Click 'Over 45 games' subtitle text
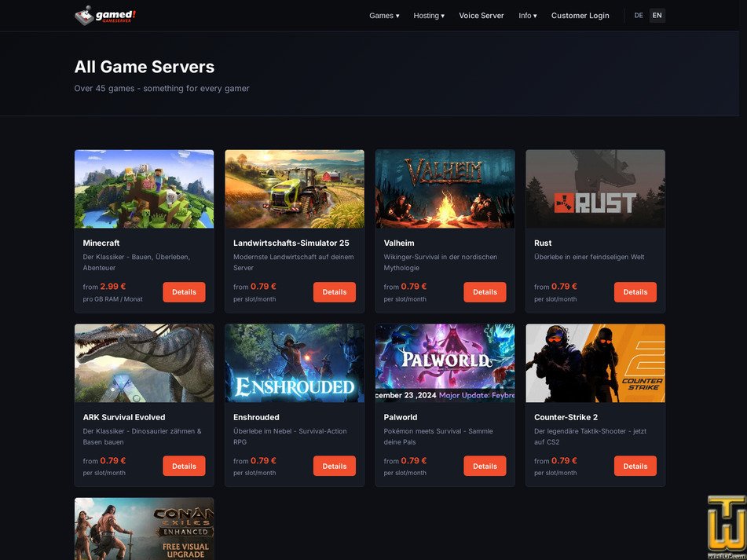The image size is (747, 560). tap(162, 88)
